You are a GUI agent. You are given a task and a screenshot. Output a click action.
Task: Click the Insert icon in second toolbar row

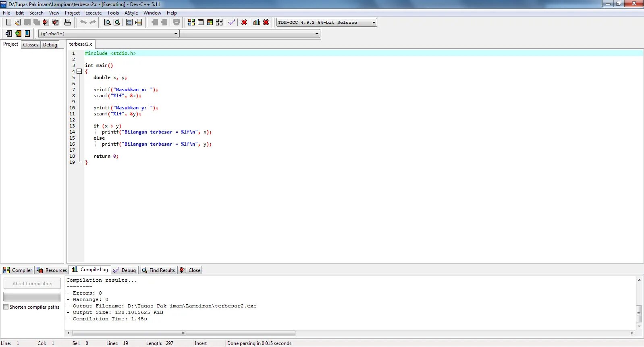pyautogui.click(x=8, y=33)
